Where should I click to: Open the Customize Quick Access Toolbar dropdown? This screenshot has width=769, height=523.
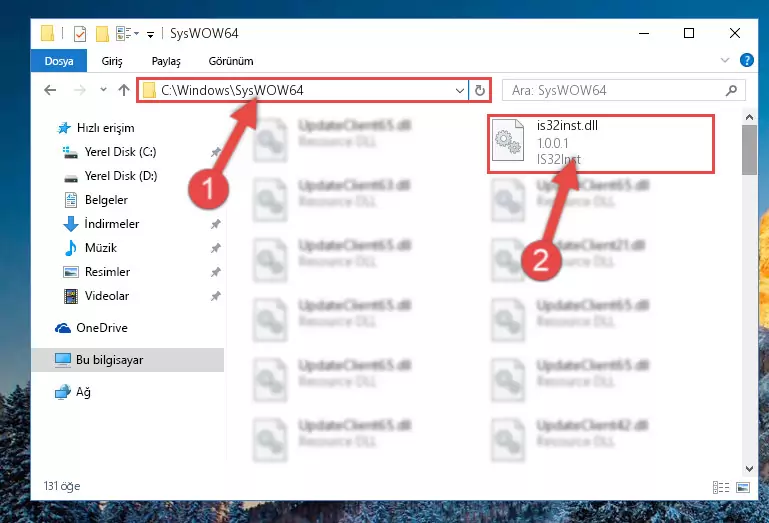(x=151, y=34)
